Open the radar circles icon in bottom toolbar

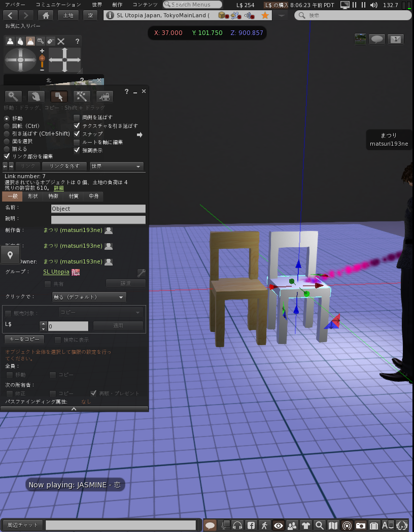point(347,525)
